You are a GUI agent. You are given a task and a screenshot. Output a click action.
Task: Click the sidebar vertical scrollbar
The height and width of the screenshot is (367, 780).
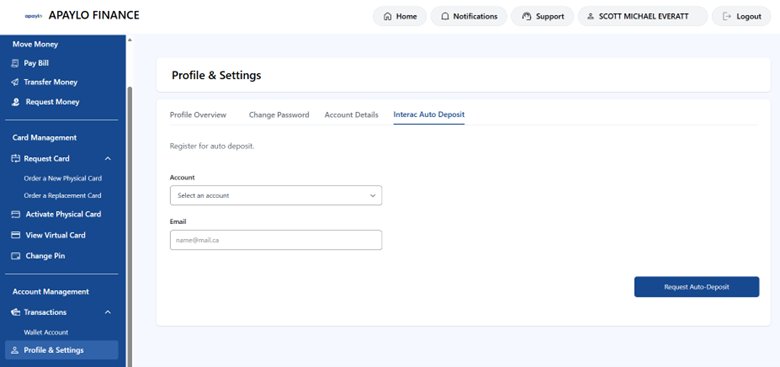(130, 226)
